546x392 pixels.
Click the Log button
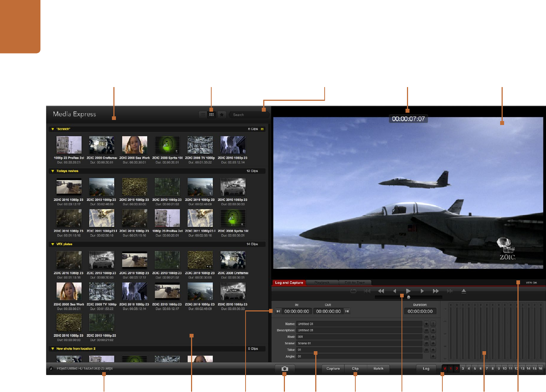pyautogui.click(x=426, y=369)
